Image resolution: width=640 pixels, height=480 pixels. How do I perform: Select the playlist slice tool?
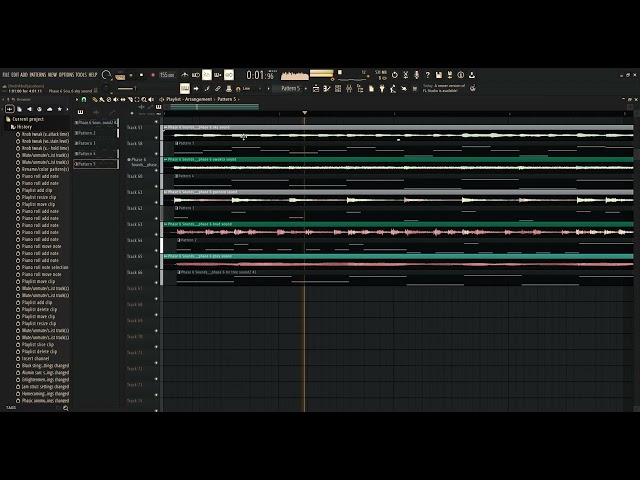130,99
